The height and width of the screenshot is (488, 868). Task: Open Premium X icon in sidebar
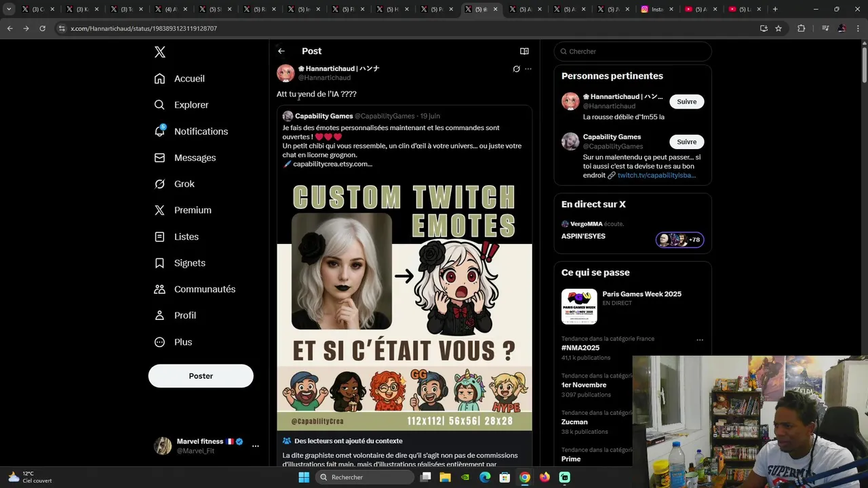159,210
